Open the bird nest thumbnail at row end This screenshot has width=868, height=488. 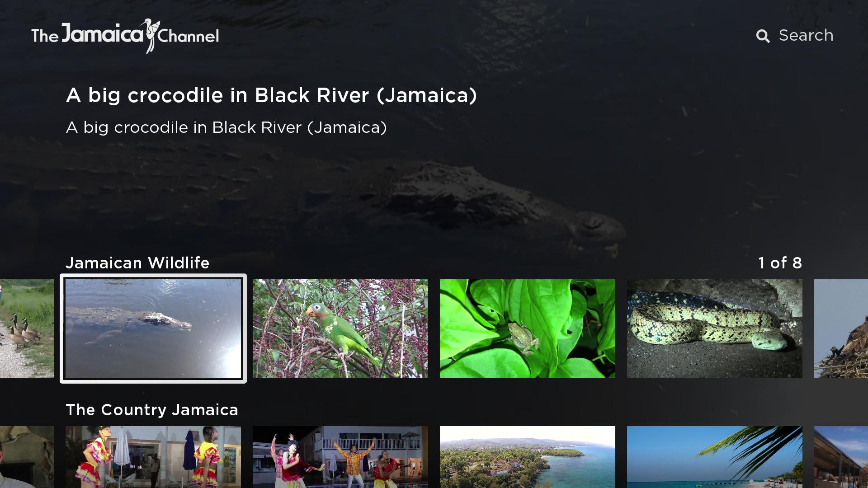click(841, 328)
